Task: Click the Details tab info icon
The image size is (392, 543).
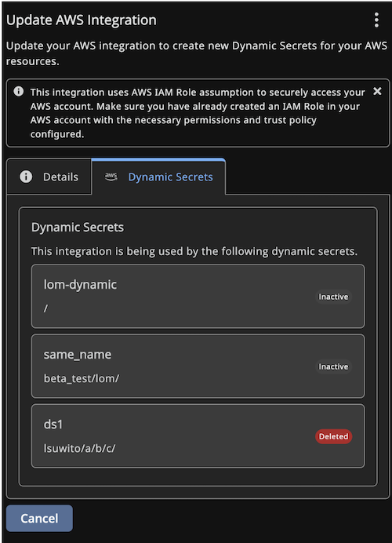Action: point(26,177)
